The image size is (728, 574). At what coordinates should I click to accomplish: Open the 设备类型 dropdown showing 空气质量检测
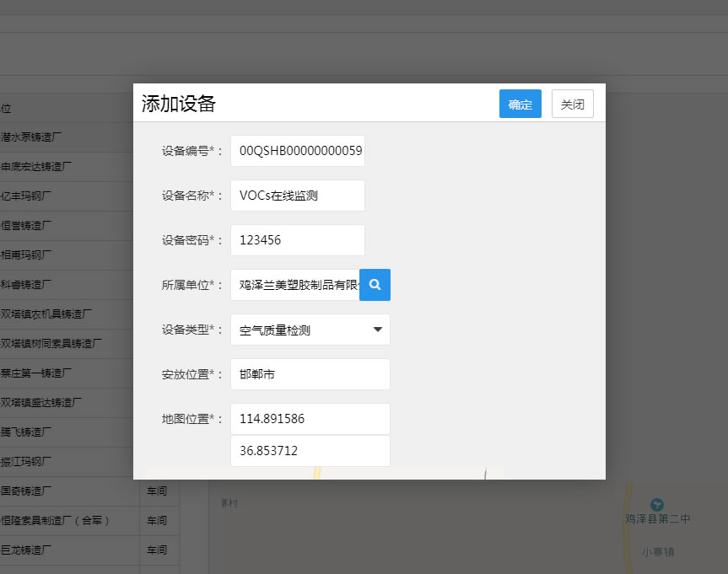point(310,330)
